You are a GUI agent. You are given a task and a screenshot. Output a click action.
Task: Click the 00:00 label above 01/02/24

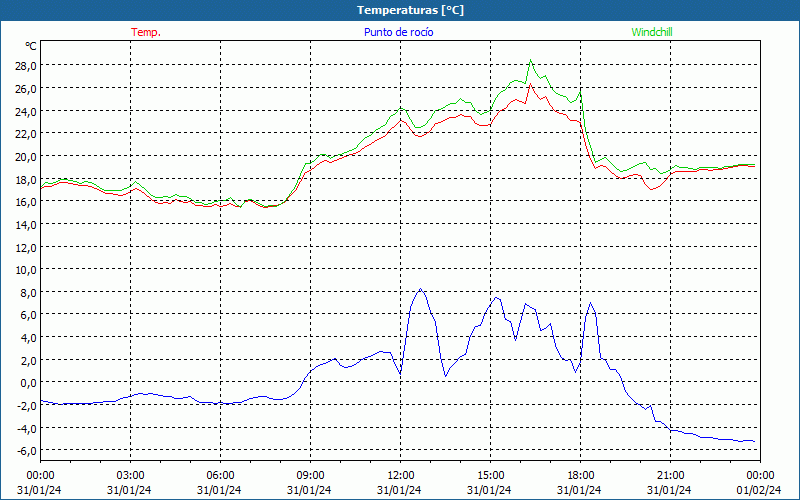760,475
